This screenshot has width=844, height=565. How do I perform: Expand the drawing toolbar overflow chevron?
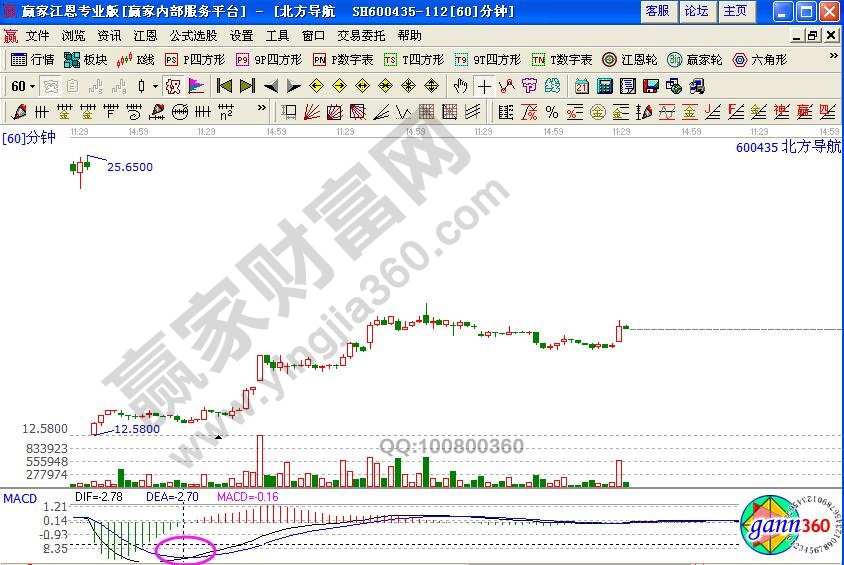[262, 108]
